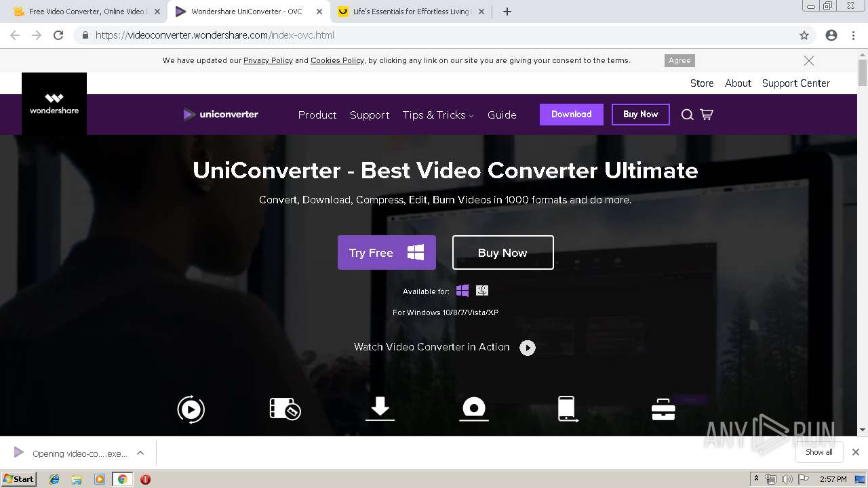Open the shopping cart icon
Screen dimensions: 868x488
pyautogui.click(x=707, y=115)
